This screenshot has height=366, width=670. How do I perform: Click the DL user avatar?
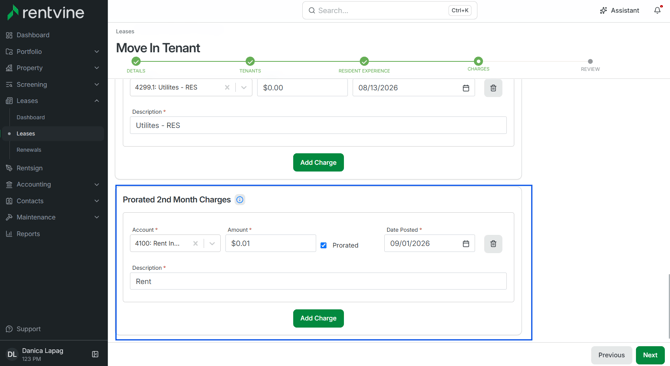pyautogui.click(x=12, y=354)
